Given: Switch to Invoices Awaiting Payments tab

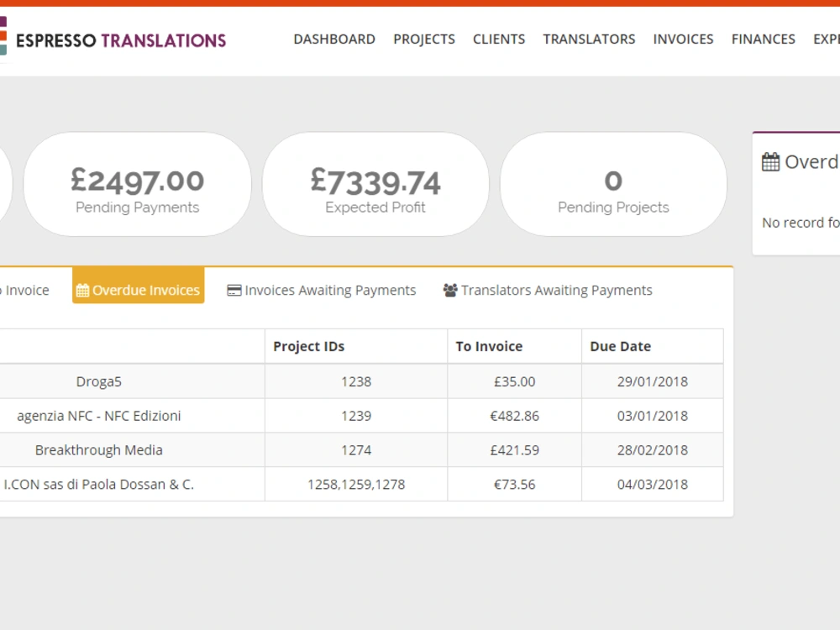Looking at the screenshot, I should click(x=322, y=291).
